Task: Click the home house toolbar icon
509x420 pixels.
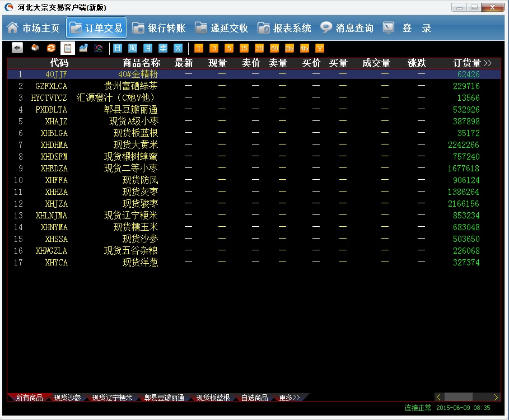Action: pos(35,48)
